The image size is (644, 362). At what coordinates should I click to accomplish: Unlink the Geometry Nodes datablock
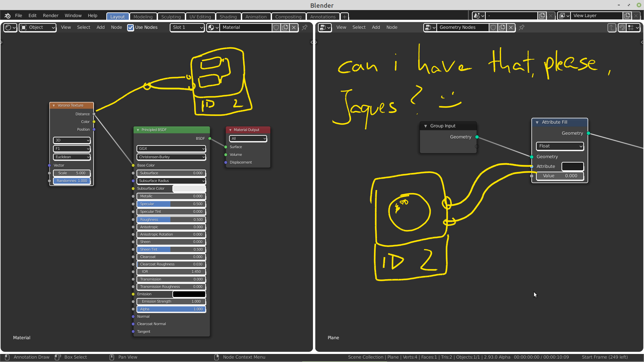click(x=511, y=27)
